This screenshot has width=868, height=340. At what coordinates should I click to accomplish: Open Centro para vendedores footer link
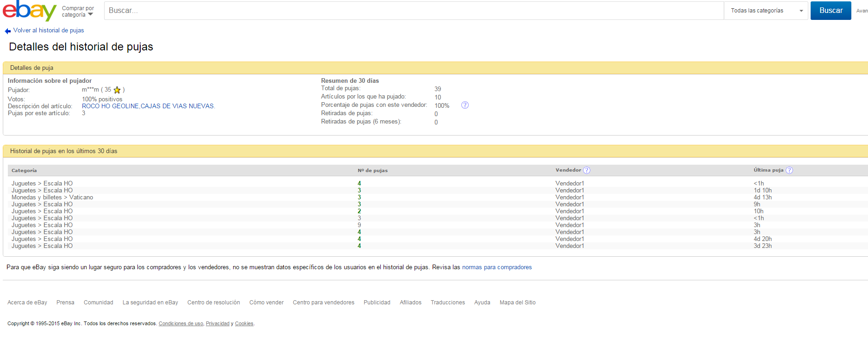click(x=323, y=303)
